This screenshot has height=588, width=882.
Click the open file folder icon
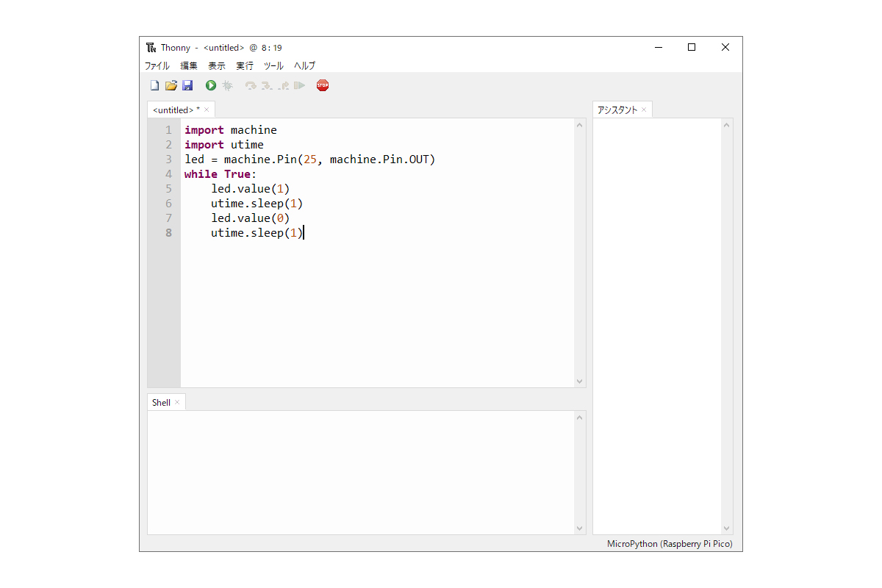pos(171,86)
